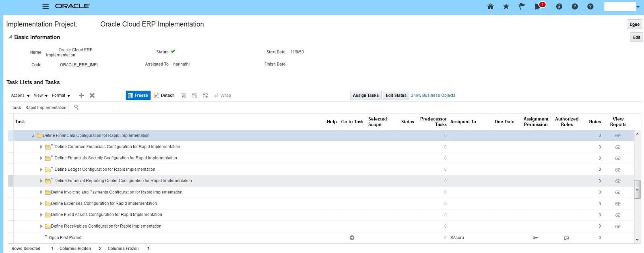Click the vertical scrollbar thumb
644x253 pixels.
point(637,189)
